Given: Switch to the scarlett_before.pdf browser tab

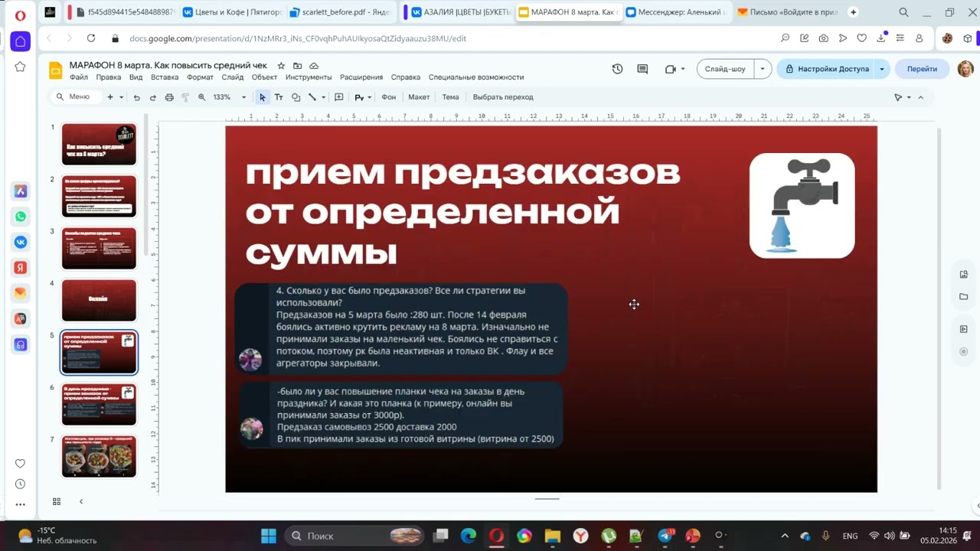Looking at the screenshot, I should (x=341, y=12).
